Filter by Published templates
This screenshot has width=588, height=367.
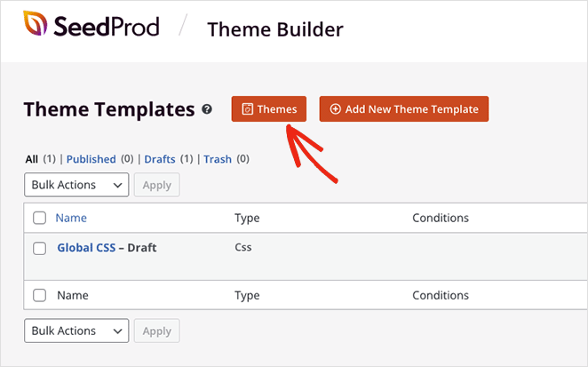91,159
